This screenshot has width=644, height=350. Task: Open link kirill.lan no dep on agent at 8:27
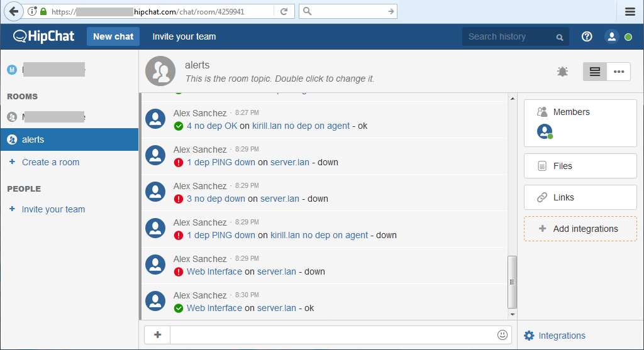(x=301, y=126)
